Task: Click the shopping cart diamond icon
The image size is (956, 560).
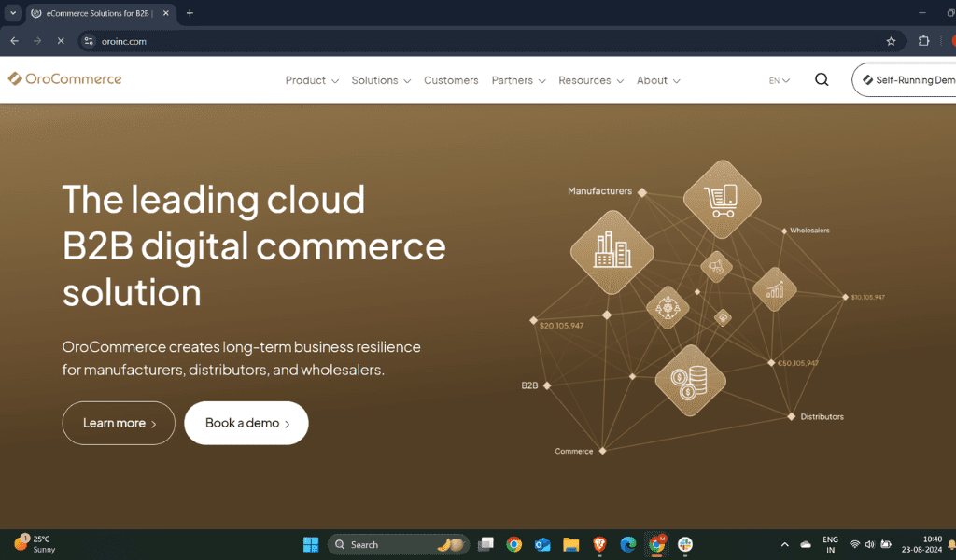Action: click(722, 199)
